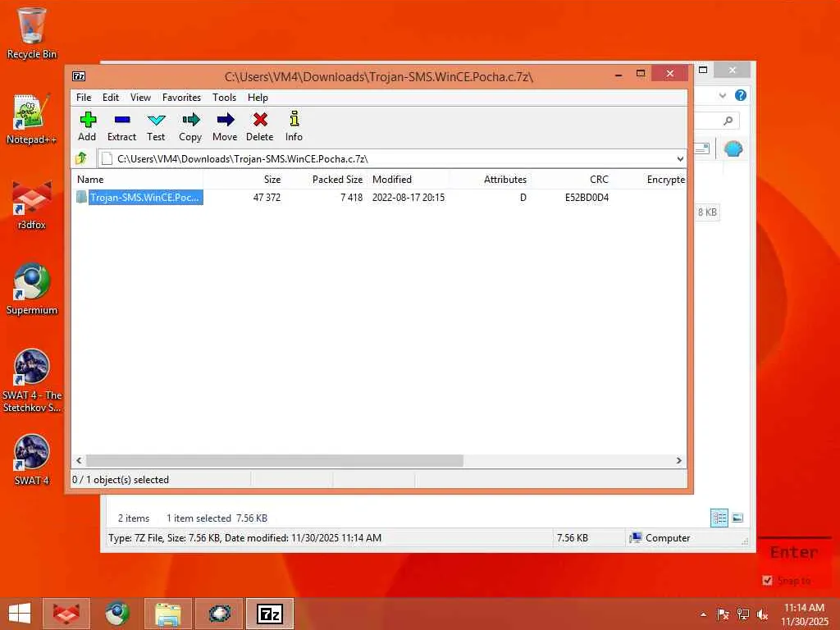
Task: Go up one folder level icon
Action: pos(81,158)
